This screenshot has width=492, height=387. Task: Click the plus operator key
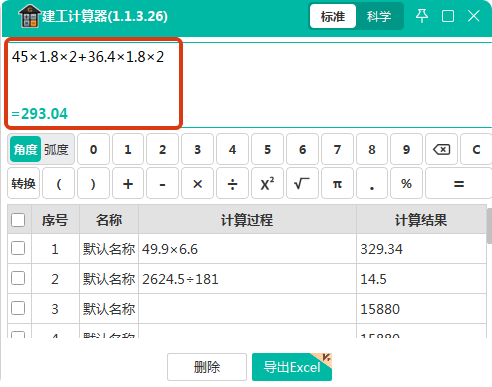128,183
